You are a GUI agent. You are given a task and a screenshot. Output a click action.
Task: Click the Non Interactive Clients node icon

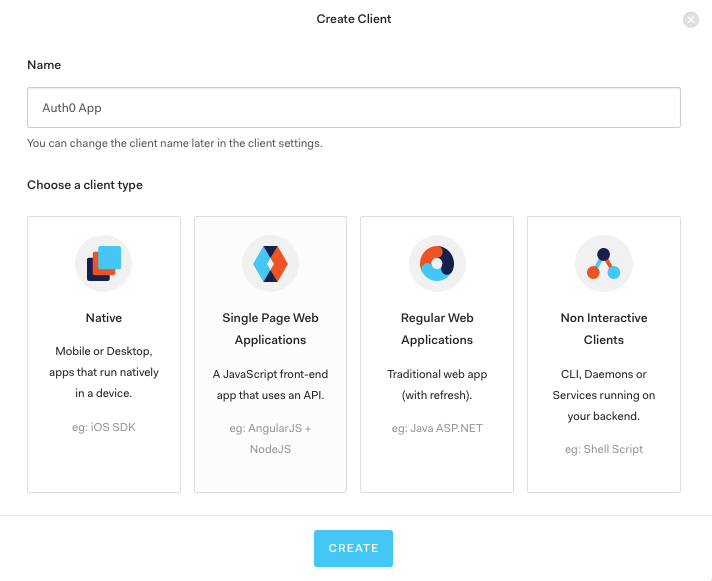pyautogui.click(x=603, y=263)
